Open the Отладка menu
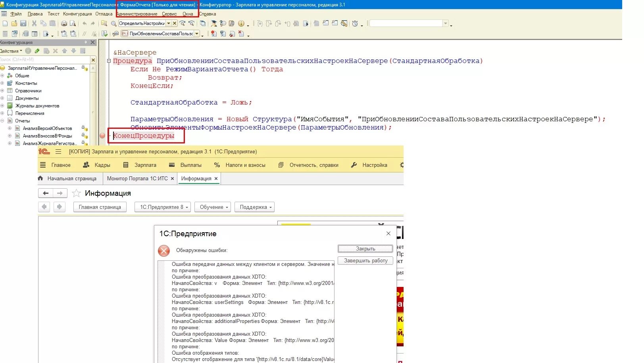The width and height of the screenshot is (644, 363). pos(104,14)
